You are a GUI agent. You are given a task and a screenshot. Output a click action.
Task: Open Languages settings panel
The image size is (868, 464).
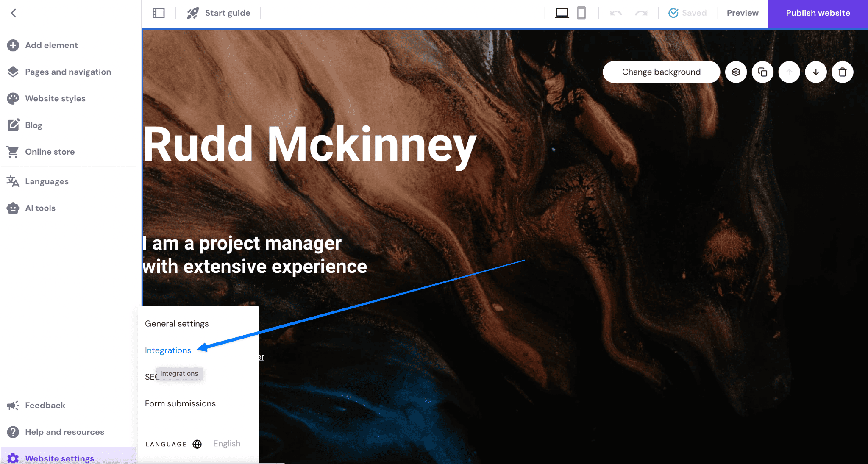click(46, 181)
